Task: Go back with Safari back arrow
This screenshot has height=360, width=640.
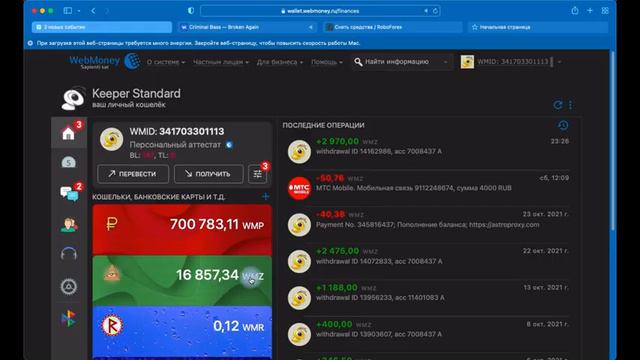Action: click(93, 11)
